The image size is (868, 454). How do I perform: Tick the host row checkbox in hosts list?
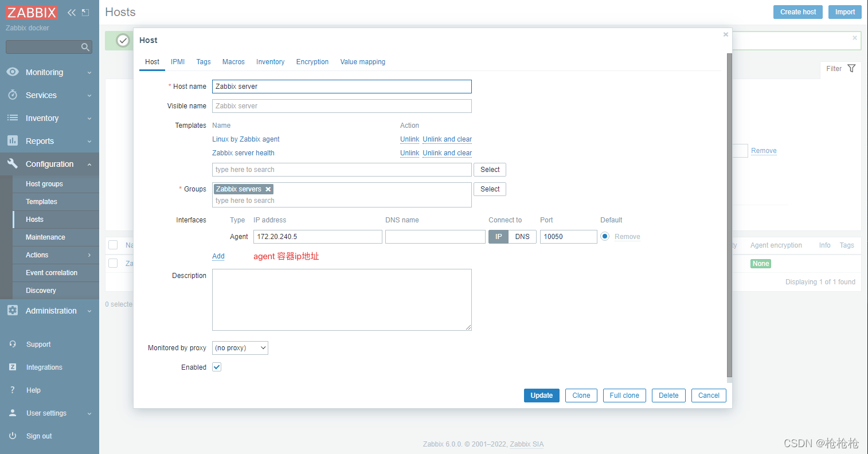pos(113,263)
